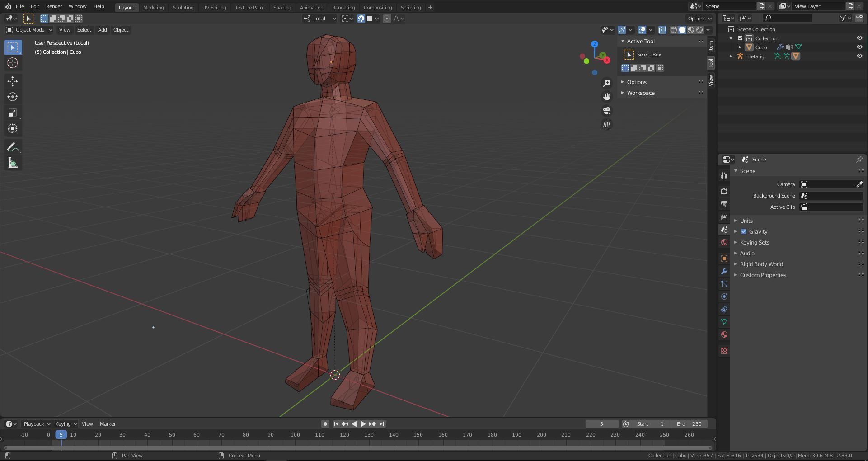Click the zoom view magnifier icon
The height and width of the screenshot is (461, 868).
pyautogui.click(x=607, y=83)
